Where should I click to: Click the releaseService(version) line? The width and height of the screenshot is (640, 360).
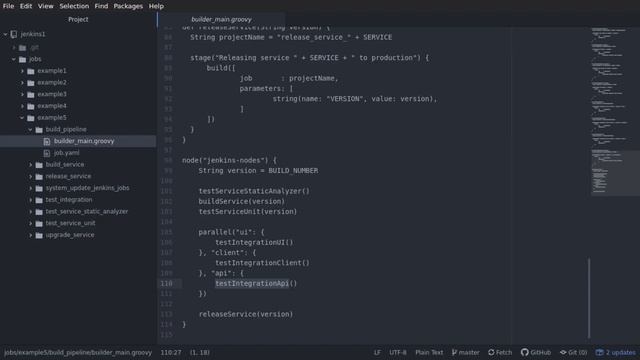click(x=246, y=314)
